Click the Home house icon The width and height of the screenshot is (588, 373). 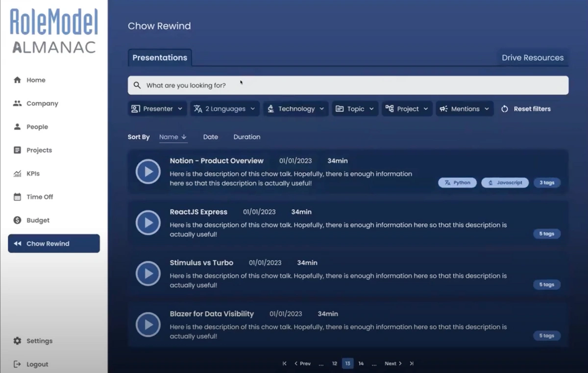[x=17, y=80]
